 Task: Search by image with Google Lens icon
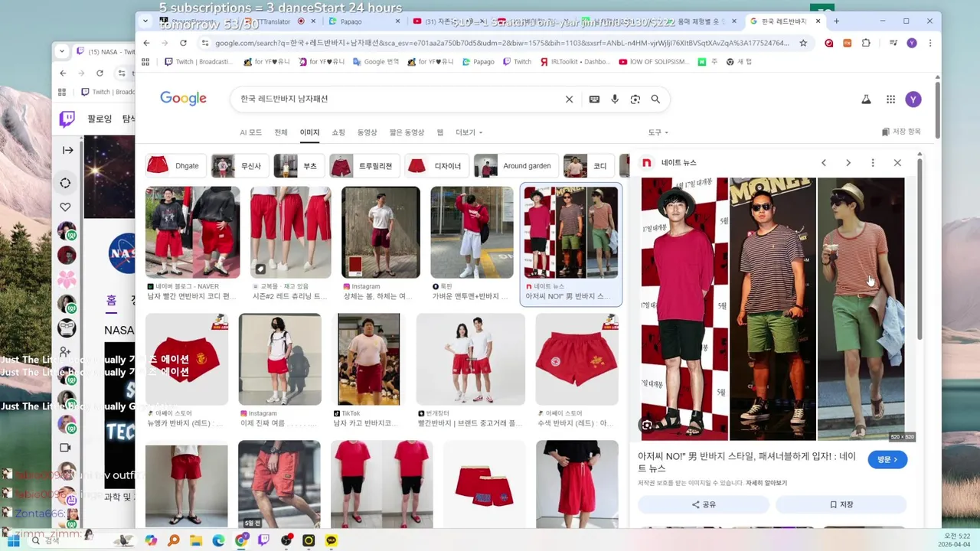point(635,99)
